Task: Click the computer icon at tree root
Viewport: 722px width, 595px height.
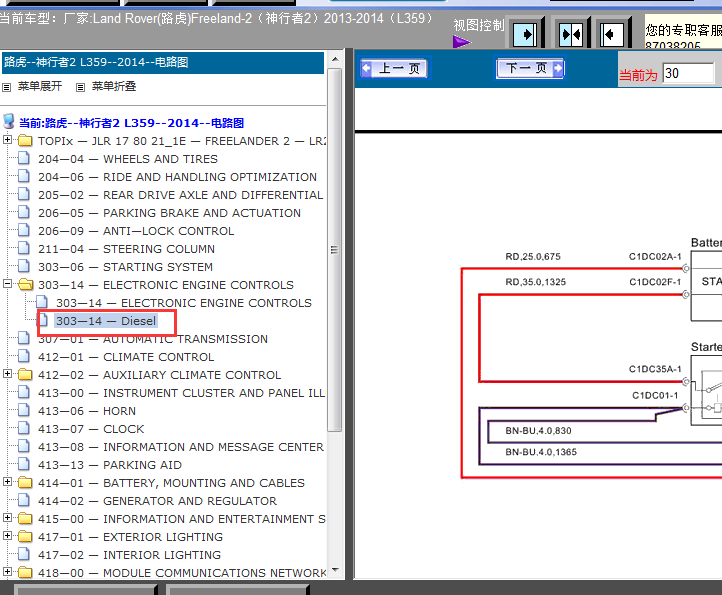Action: [x=9, y=122]
